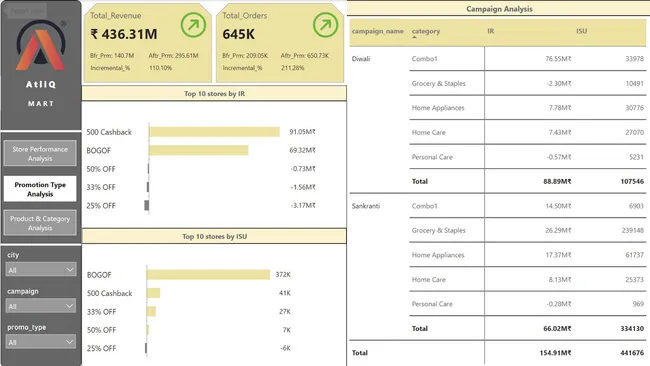The image size is (650, 366).
Task: Select the BOGOF bar in ISU chart
Action: click(208, 274)
